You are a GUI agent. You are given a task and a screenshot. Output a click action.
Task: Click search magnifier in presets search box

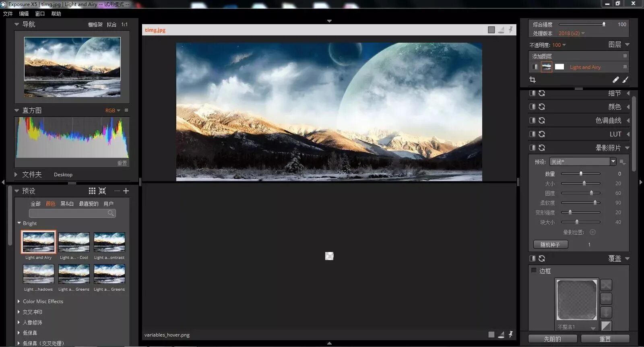[111, 213]
